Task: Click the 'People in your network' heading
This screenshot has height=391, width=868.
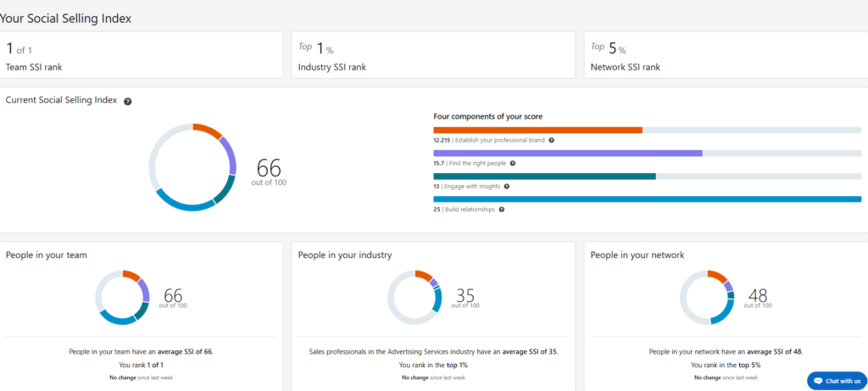Action: click(x=637, y=255)
